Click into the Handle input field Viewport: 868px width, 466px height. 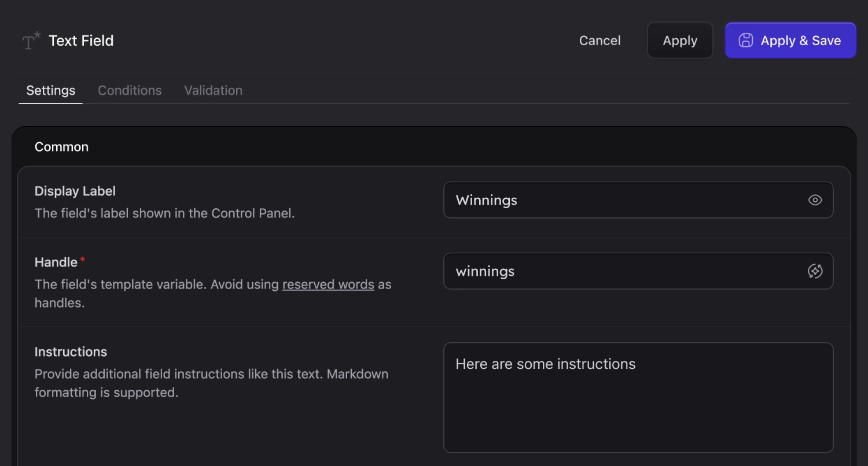625,271
